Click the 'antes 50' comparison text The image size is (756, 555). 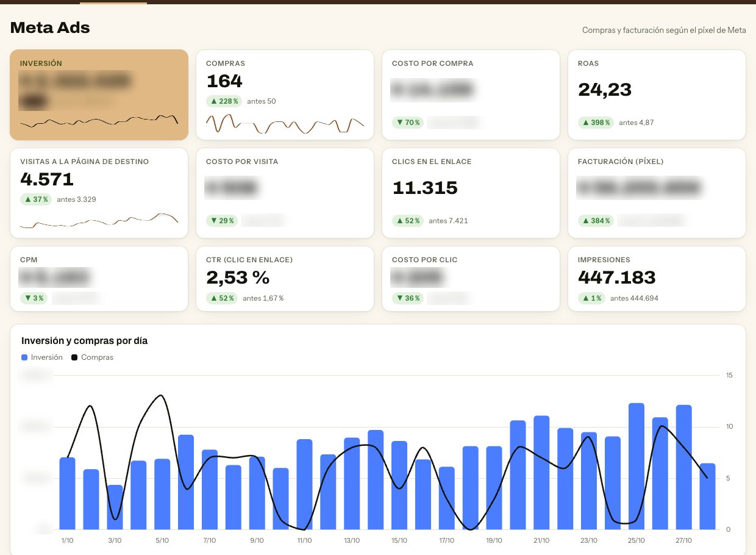262,101
